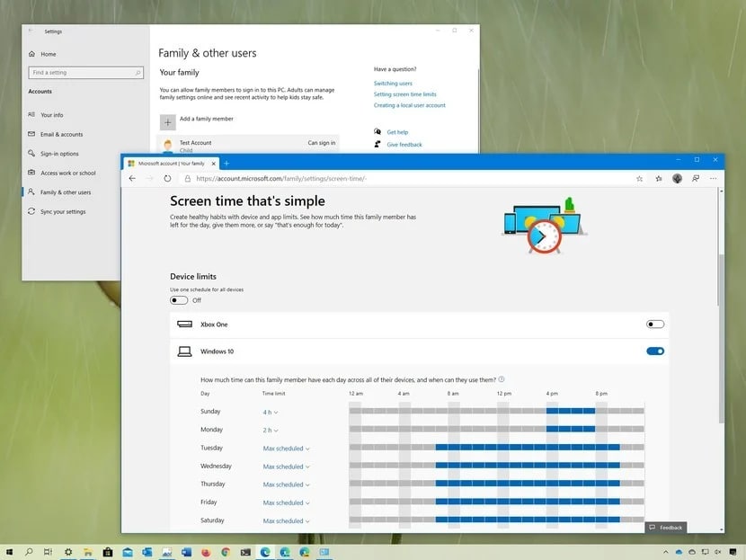Click the Edge page vertical scrollbar
Screen dimensions: 746x560
point(721,338)
